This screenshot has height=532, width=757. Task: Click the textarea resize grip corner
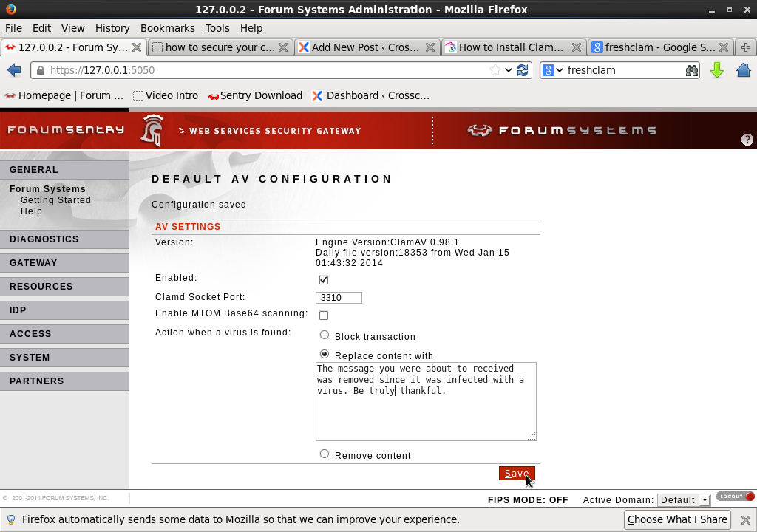(532, 437)
